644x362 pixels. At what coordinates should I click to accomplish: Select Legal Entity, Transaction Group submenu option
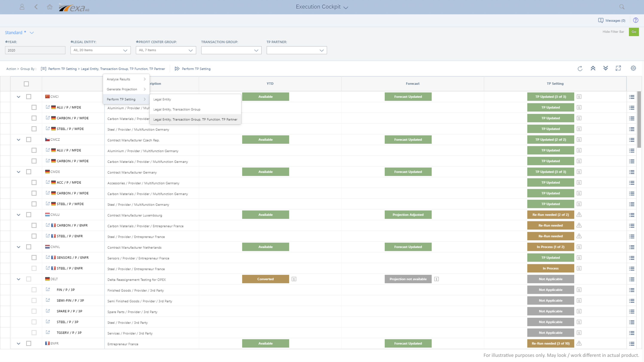point(177,109)
